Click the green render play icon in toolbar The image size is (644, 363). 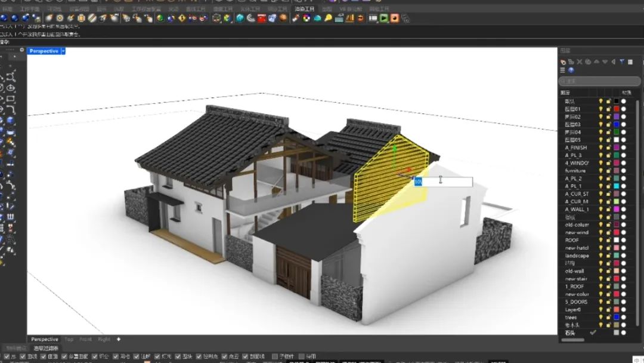(384, 19)
